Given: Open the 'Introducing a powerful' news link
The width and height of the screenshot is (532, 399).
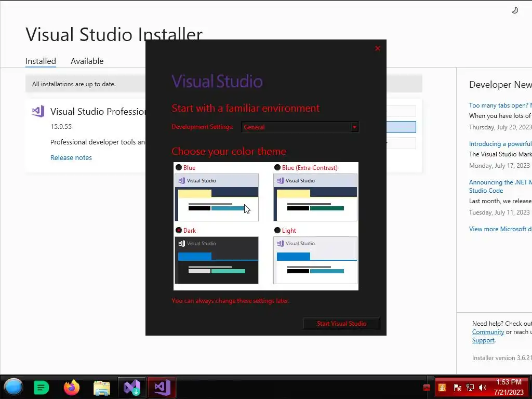Looking at the screenshot, I should pyautogui.click(x=500, y=143).
